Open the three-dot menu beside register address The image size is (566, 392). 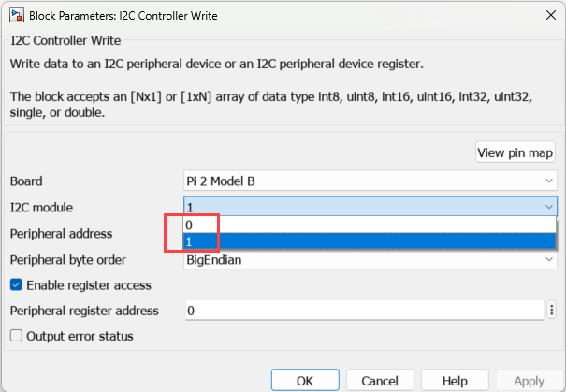click(x=551, y=311)
